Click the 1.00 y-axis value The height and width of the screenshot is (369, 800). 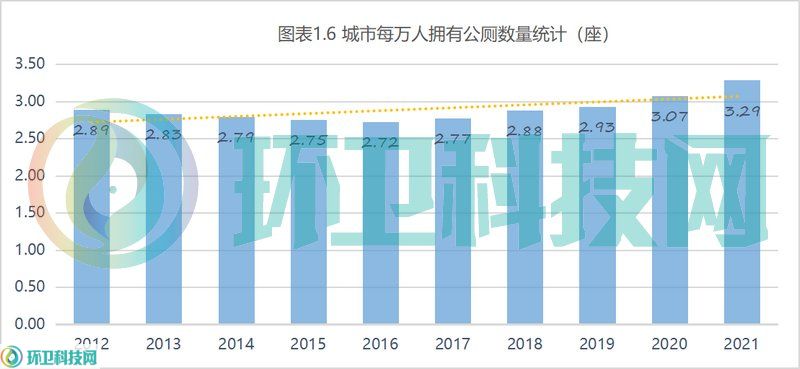(30, 250)
